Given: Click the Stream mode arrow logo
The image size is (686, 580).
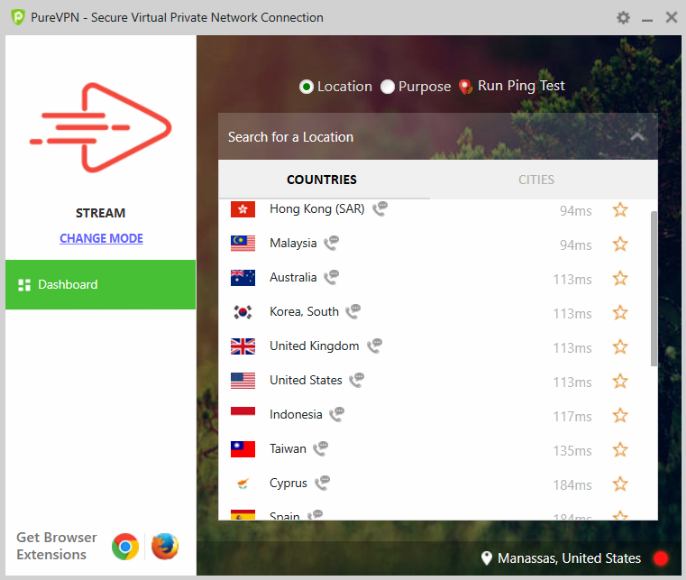Looking at the screenshot, I should click(101, 127).
